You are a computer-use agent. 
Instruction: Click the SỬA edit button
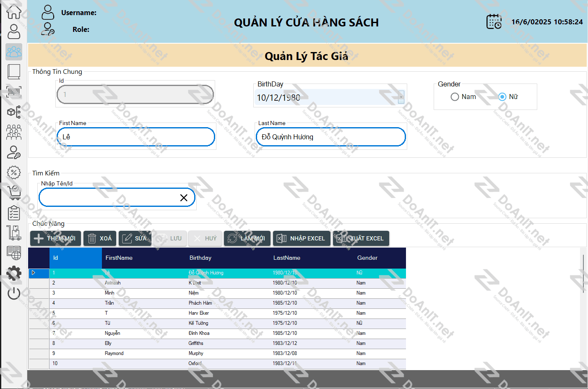click(x=135, y=238)
